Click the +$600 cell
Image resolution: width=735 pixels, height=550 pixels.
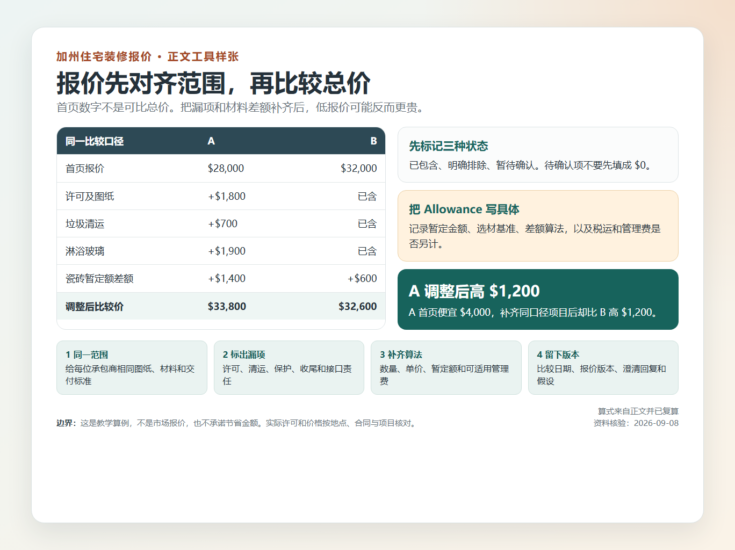pos(362,279)
